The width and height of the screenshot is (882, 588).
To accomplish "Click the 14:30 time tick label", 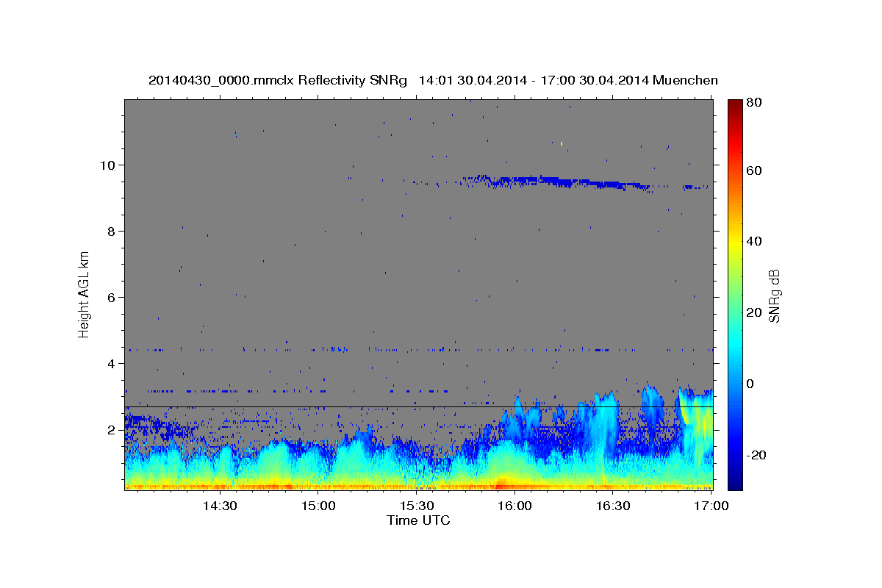I will 219,506.
